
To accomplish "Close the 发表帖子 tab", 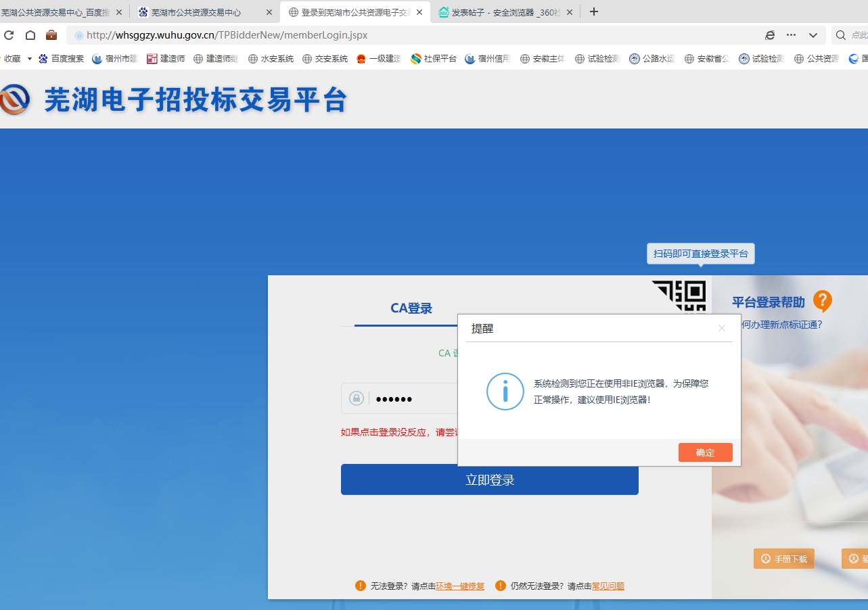I will tap(570, 12).
